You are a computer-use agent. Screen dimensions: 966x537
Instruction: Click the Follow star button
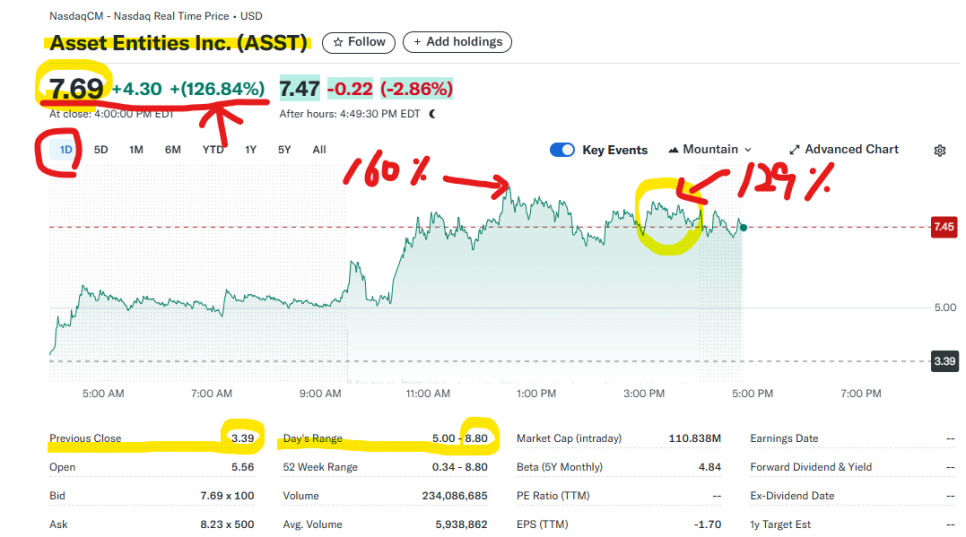[359, 42]
